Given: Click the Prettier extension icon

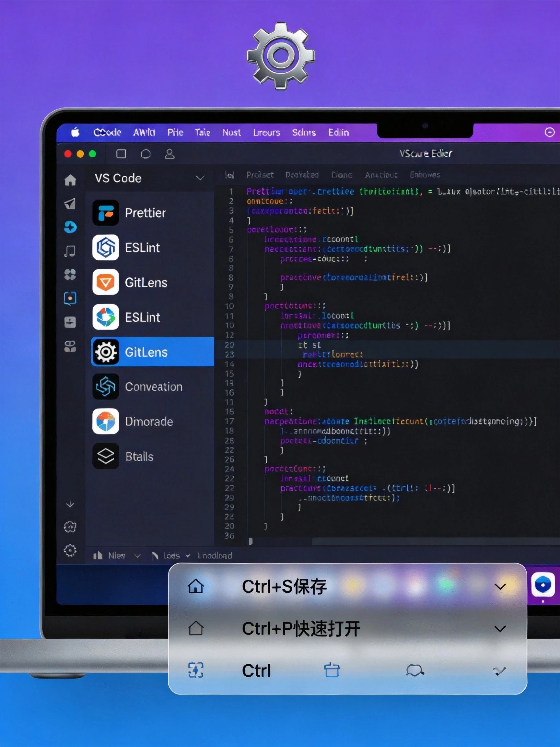Looking at the screenshot, I should coord(106,213).
